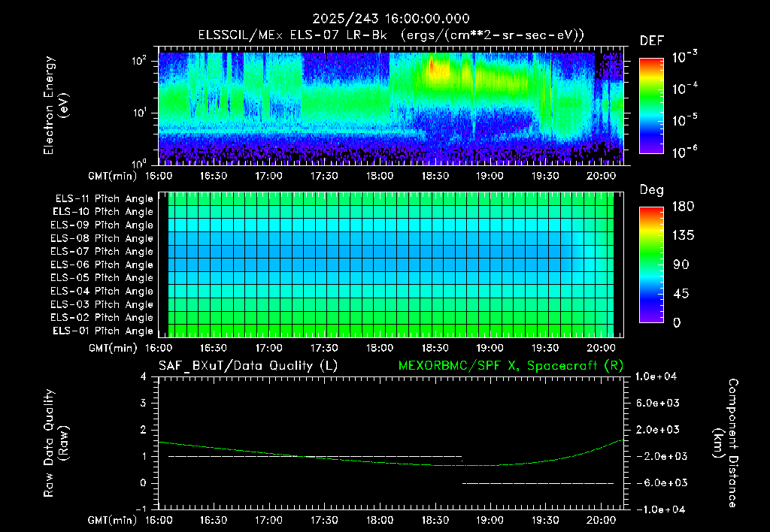Image resolution: width=770 pixels, height=532 pixels.
Task: Click the green "MEXORBMC/SPF X, Spacecraft (R)" legend
Action: click(x=511, y=366)
